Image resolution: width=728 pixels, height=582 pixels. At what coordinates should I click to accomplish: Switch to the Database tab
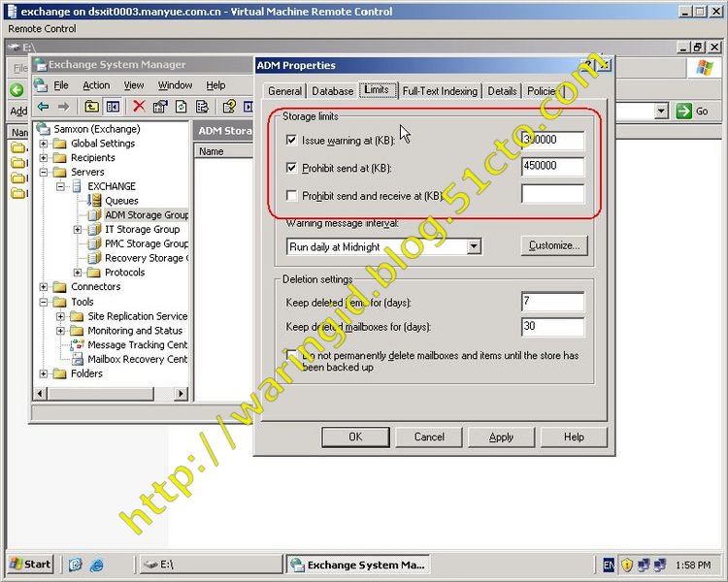pos(333,91)
